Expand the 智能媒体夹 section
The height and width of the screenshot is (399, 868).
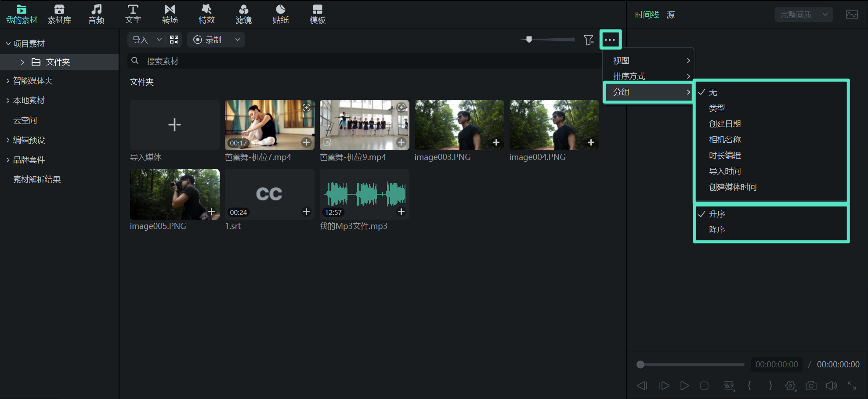(x=8, y=81)
